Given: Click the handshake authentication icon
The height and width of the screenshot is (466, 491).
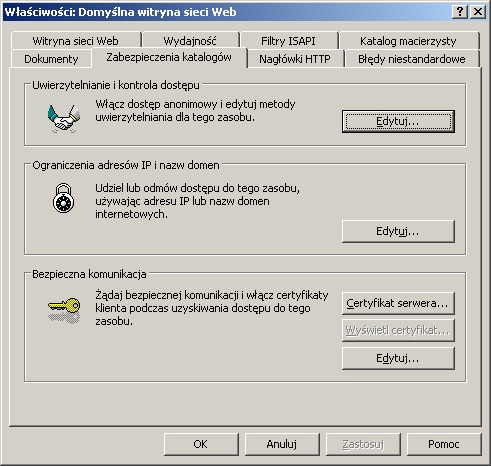Looking at the screenshot, I should tap(64, 118).
